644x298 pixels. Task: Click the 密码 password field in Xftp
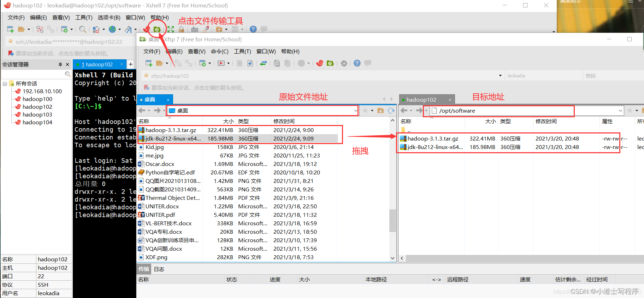click(x=613, y=76)
